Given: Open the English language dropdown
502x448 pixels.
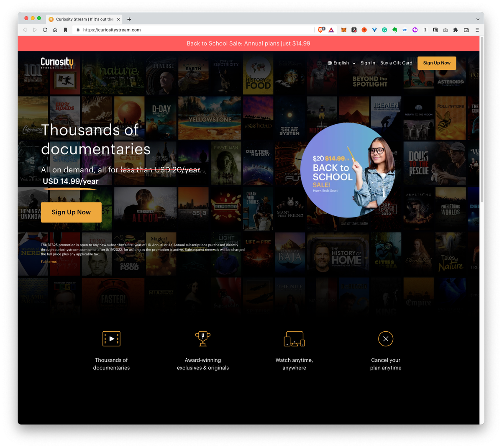Looking at the screenshot, I should [x=341, y=63].
